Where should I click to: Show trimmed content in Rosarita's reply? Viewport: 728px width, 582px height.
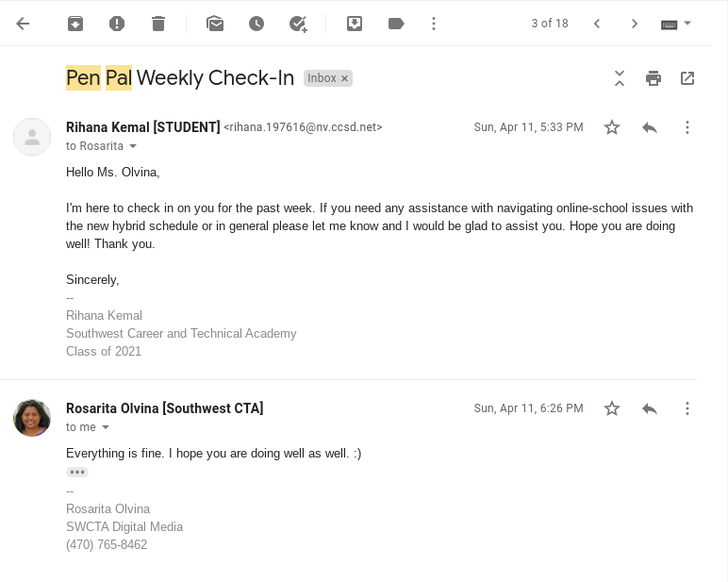[77, 472]
